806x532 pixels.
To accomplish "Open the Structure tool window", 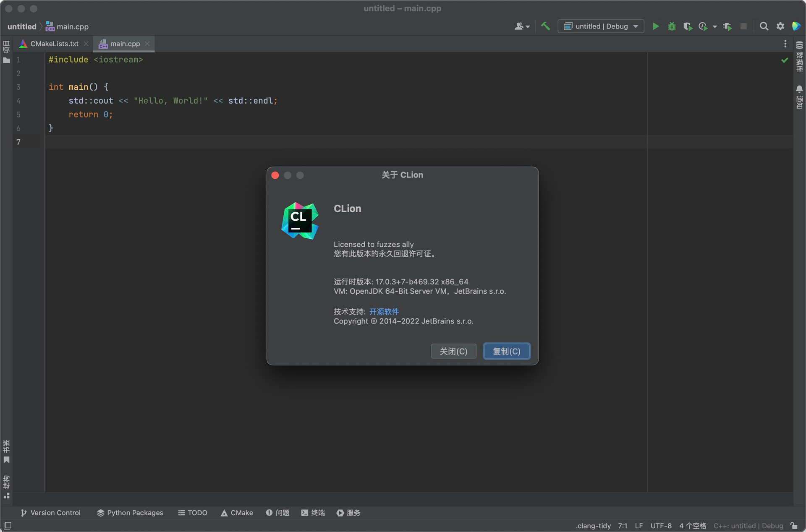I will point(6,487).
